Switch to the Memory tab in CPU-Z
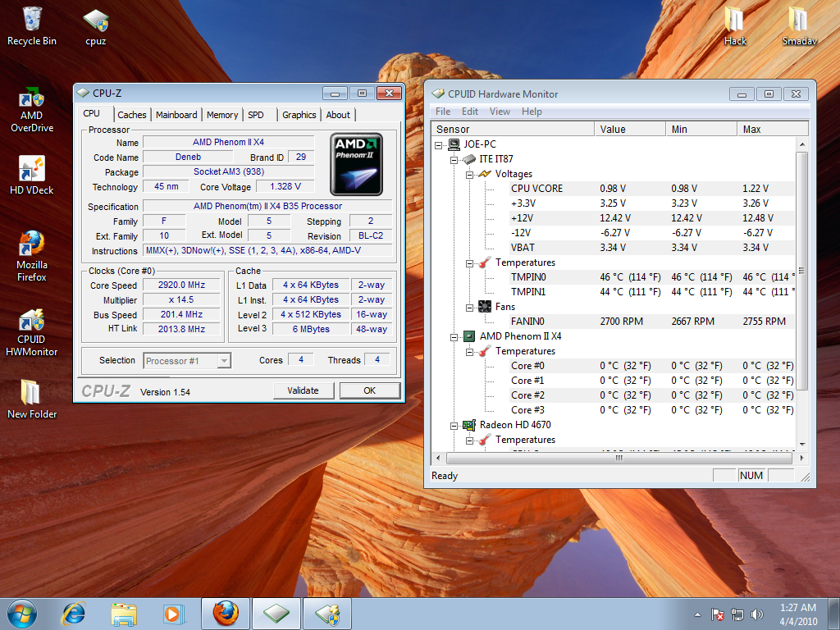The image size is (840, 630). (221, 115)
